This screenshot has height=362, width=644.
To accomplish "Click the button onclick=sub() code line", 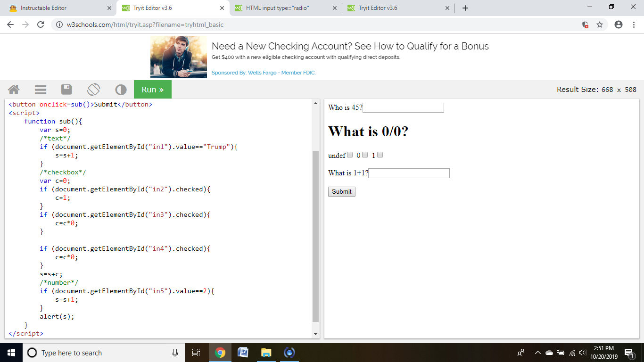I will click(81, 104).
